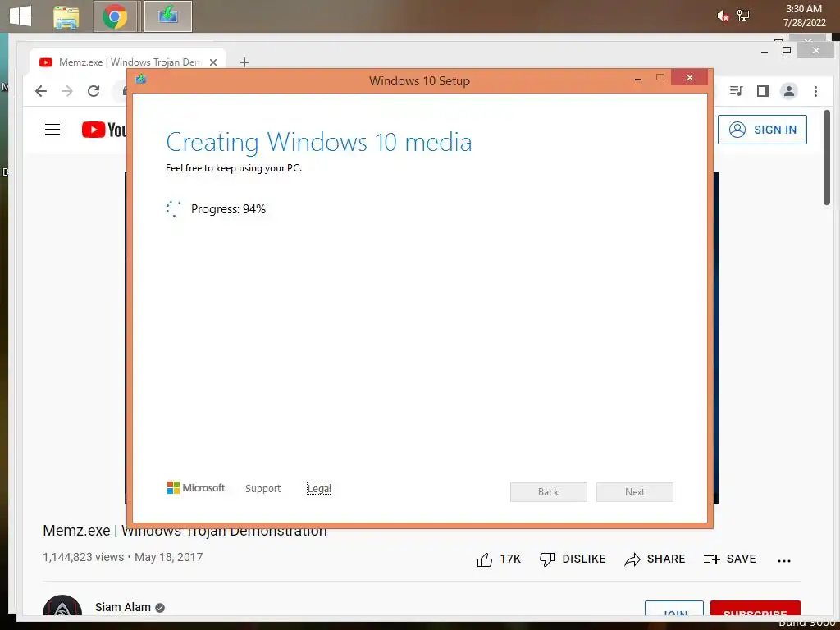Select the Memz.exe YouTube tab

click(x=127, y=62)
